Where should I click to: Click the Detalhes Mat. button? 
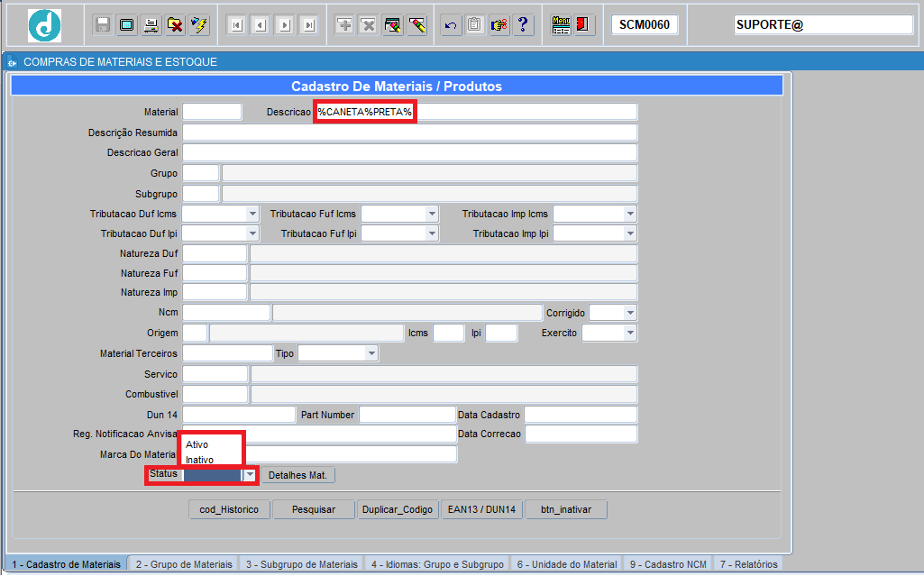pyautogui.click(x=297, y=475)
